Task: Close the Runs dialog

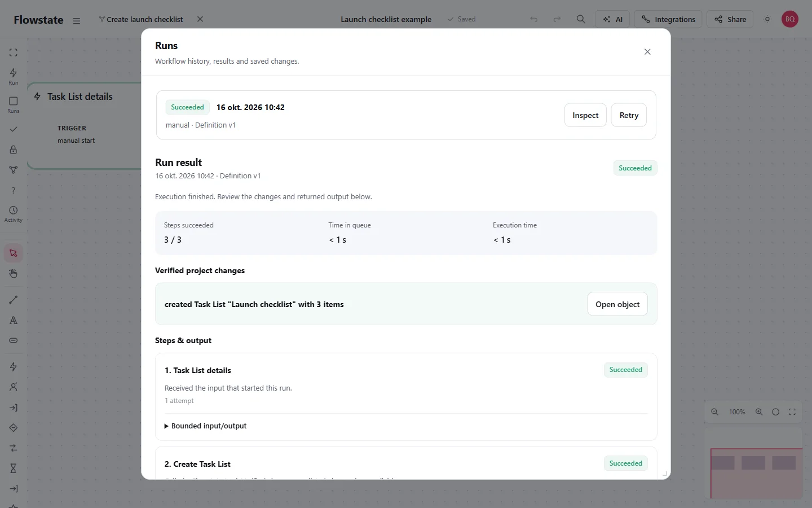Action: pos(647,52)
